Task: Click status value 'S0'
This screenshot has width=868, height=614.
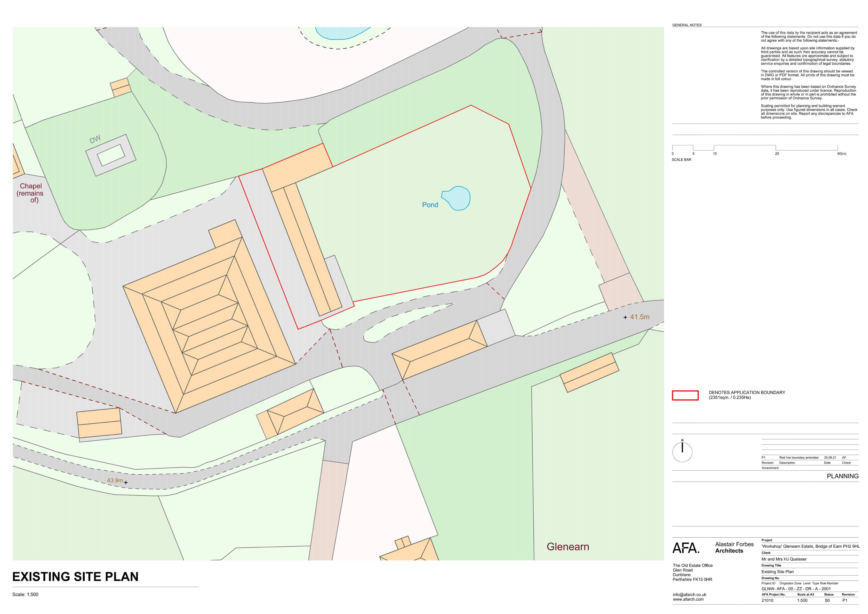Action: click(x=827, y=600)
